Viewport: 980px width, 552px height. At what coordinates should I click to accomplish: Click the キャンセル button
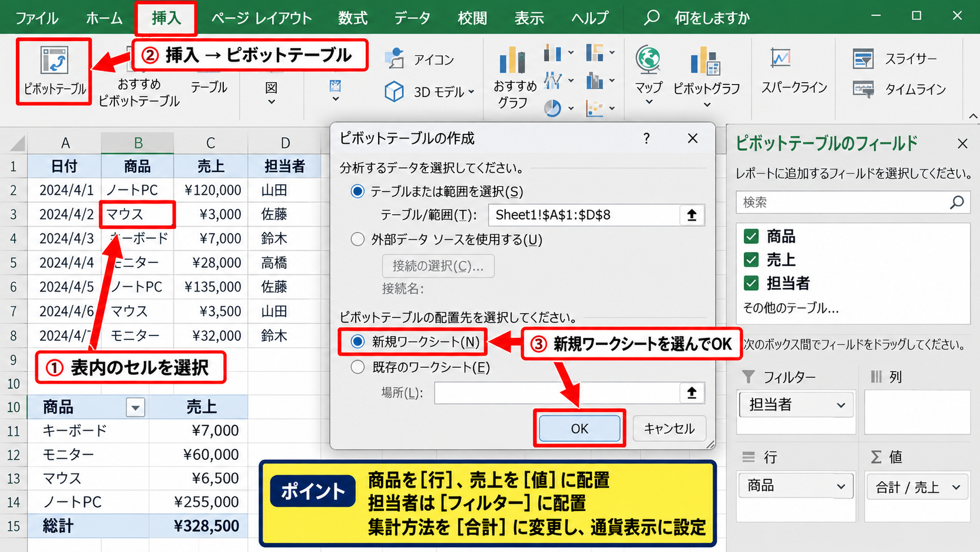(669, 429)
